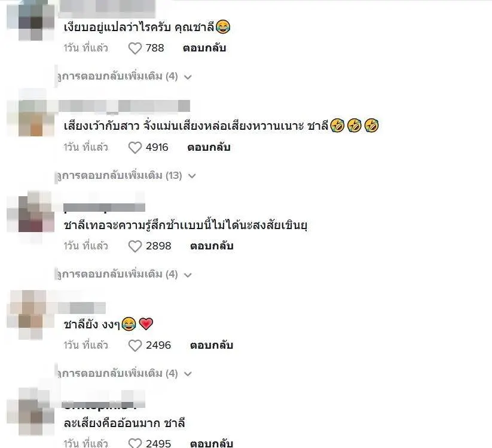Viewport: 492px width, 448px height.
Task: Tap the heart beside 2898
Action: pos(135,246)
